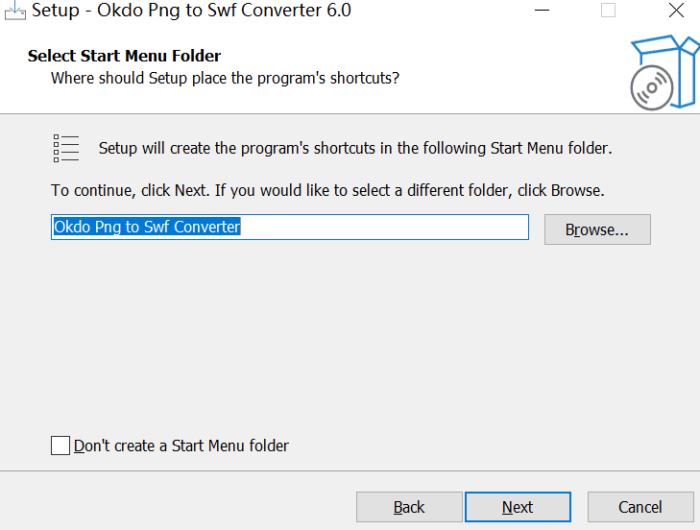Minimize the Setup window
700x530 pixels.
coord(542,11)
